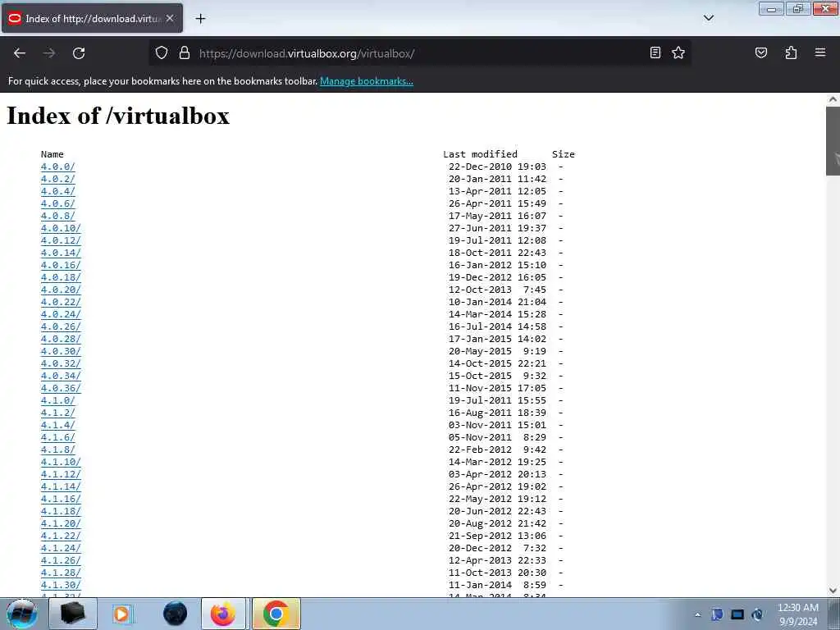Screen dimensions: 840x630
Task: Open the extensions puzzle icon
Action: pos(791,52)
